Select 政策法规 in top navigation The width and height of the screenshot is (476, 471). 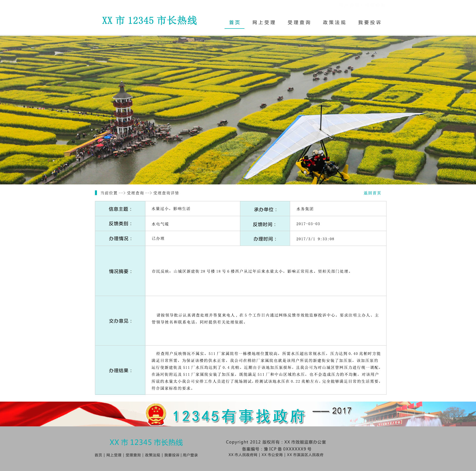pos(334,23)
